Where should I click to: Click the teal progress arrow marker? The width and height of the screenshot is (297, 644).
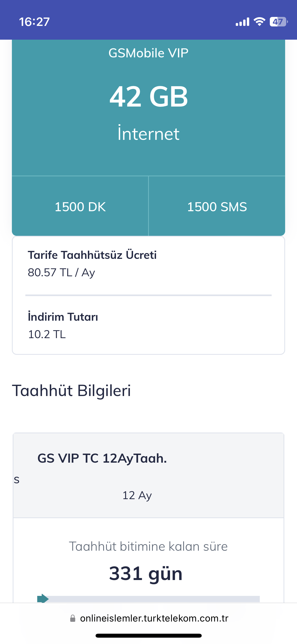point(43,598)
